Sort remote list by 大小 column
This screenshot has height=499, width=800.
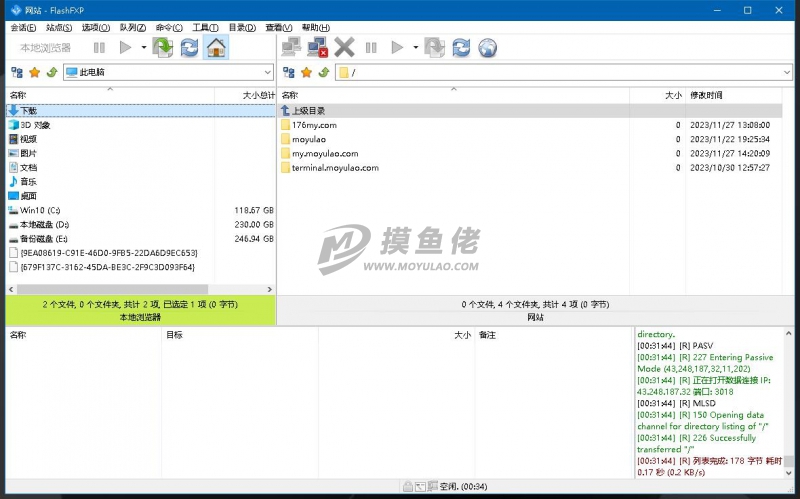[657, 95]
